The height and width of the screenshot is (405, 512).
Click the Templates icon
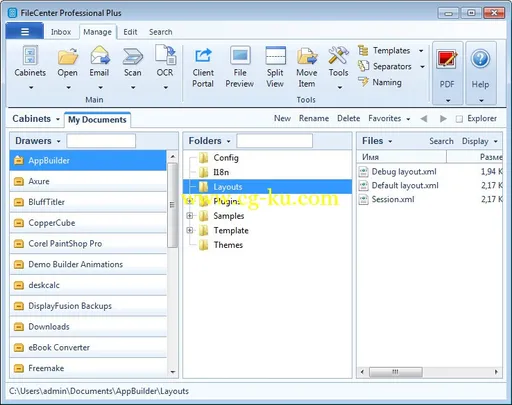[x=363, y=50]
